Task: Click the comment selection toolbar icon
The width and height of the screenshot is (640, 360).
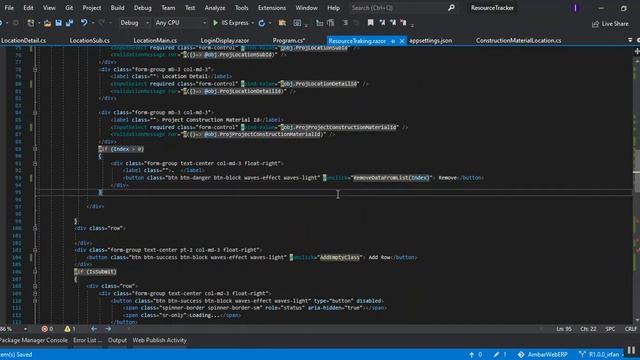Action: click(x=345, y=23)
